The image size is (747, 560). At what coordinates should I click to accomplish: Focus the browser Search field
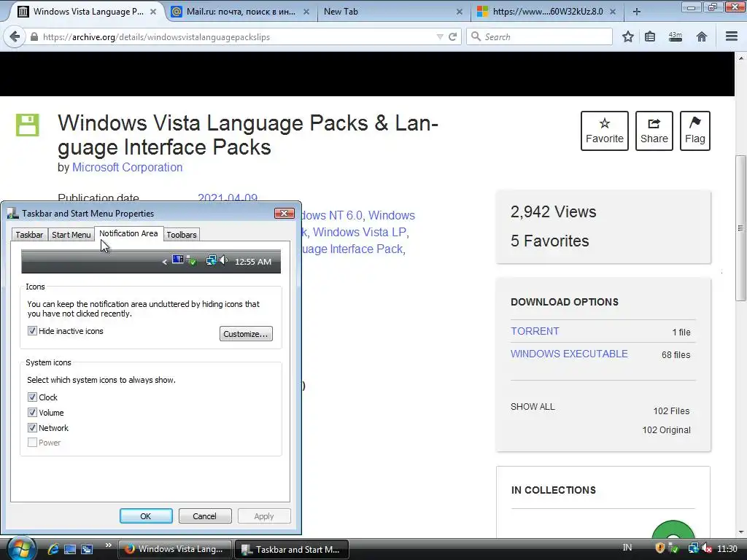[539, 36]
